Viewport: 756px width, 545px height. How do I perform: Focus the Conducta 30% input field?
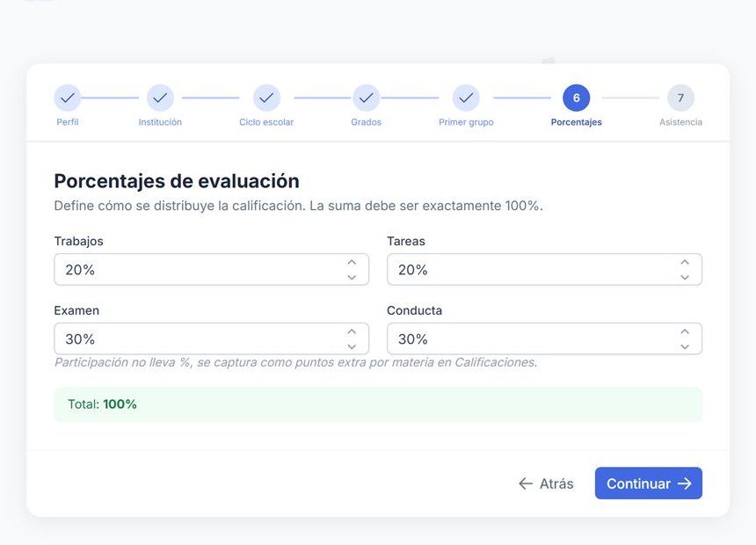tap(544, 339)
